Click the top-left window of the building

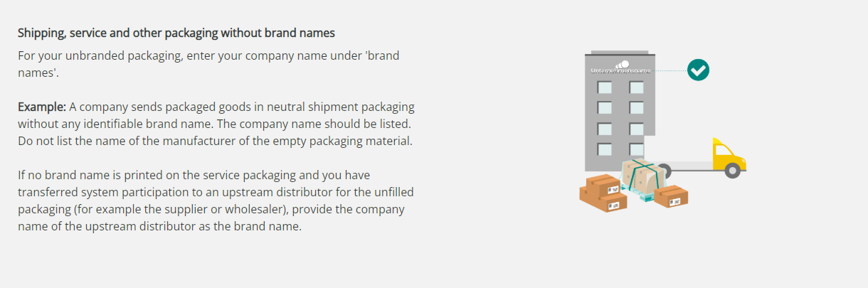pyautogui.click(x=604, y=87)
